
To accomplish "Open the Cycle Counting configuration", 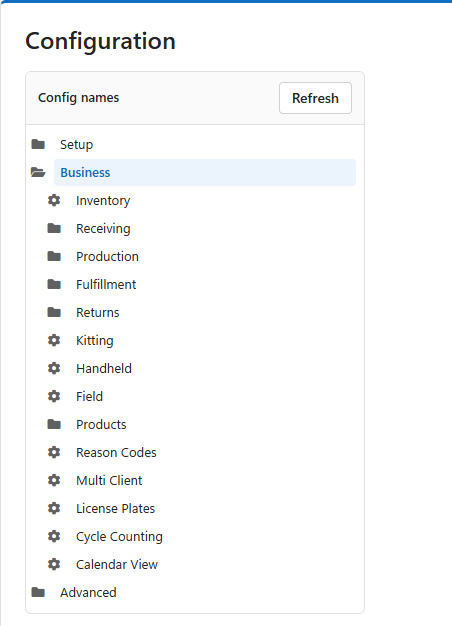I will click(x=119, y=537).
